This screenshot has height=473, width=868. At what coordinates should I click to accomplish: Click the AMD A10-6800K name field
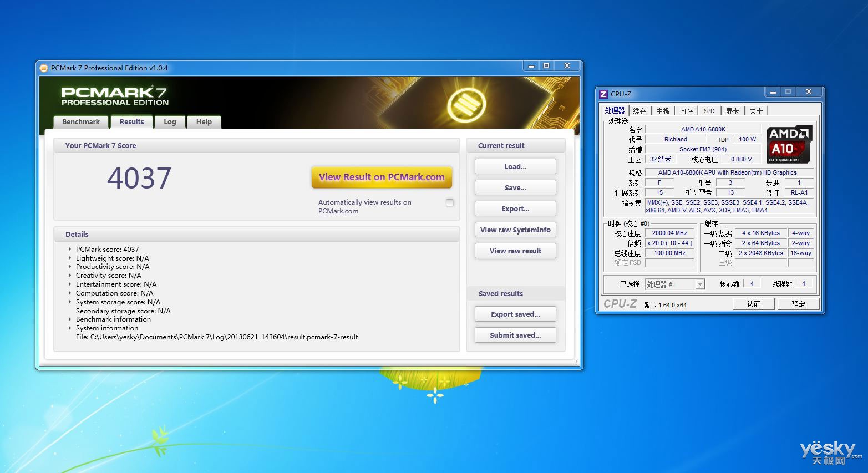pos(703,129)
